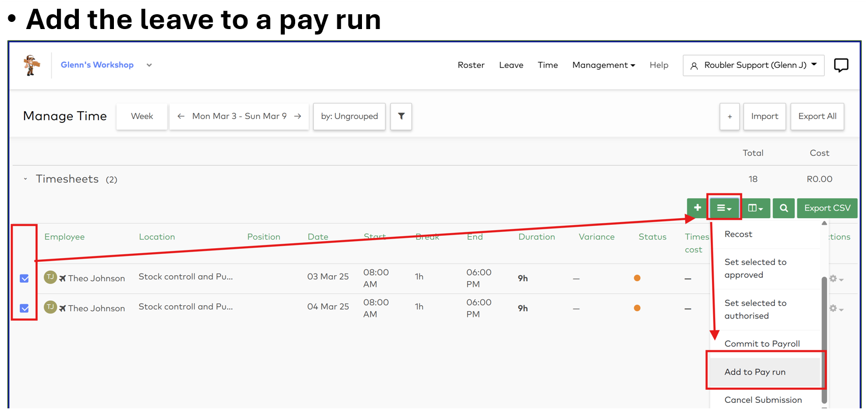Click the small plus button beside Import

click(x=729, y=116)
